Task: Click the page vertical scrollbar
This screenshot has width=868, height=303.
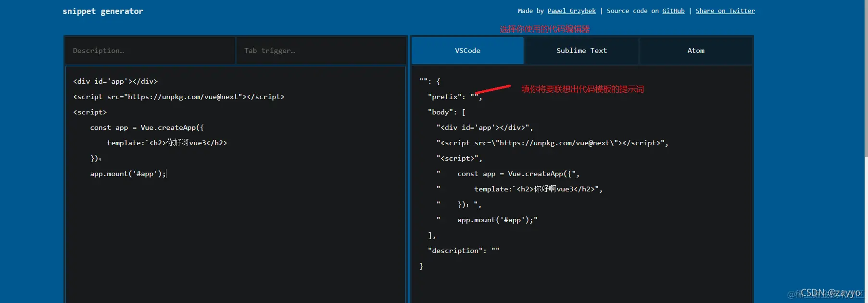Action: [866, 79]
